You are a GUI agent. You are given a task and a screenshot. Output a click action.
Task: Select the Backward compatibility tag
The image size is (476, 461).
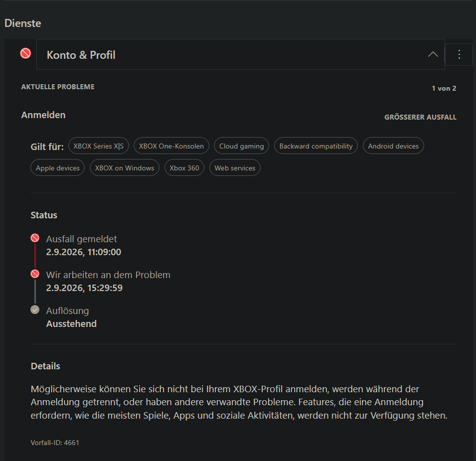coord(316,146)
